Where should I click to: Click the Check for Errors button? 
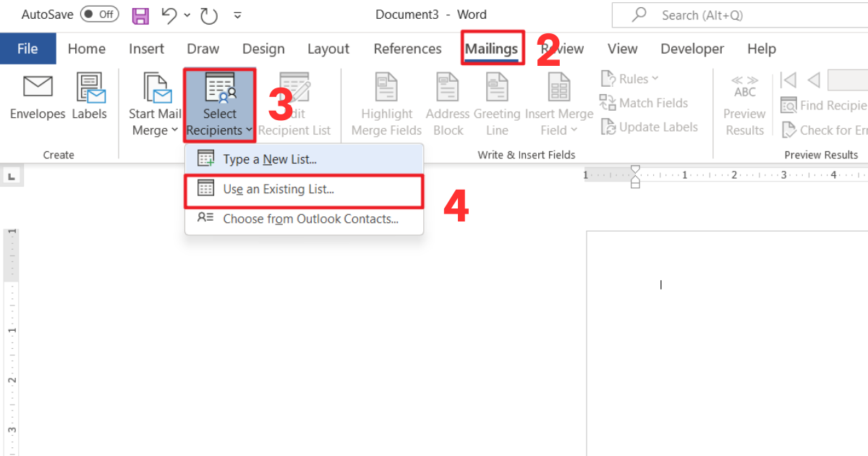point(824,130)
